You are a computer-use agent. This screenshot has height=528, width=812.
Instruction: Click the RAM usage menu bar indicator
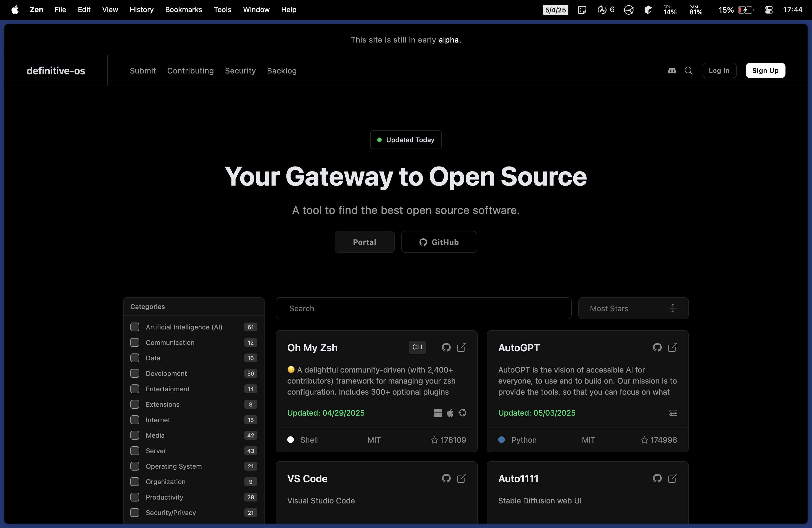(695, 10)
